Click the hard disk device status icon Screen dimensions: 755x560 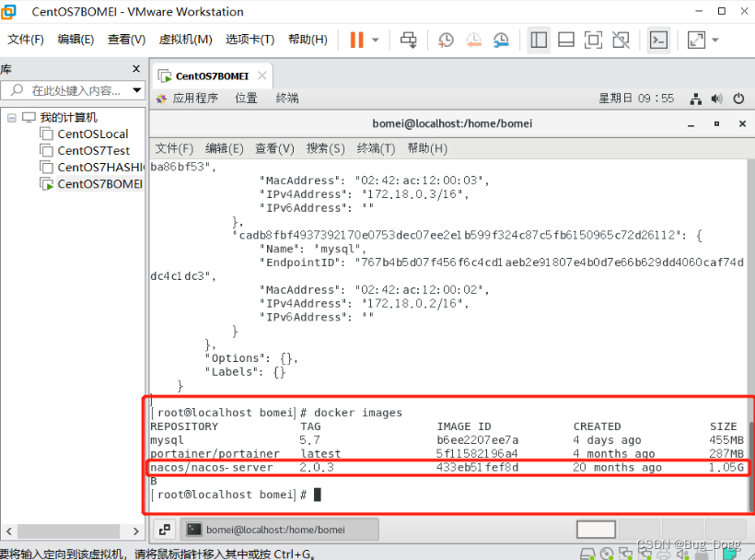(x=587, y=554)
